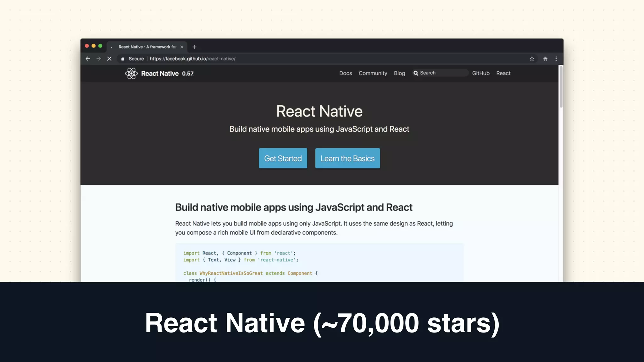
Task: Click the large 'React Native' hero title
Action: 319,111
